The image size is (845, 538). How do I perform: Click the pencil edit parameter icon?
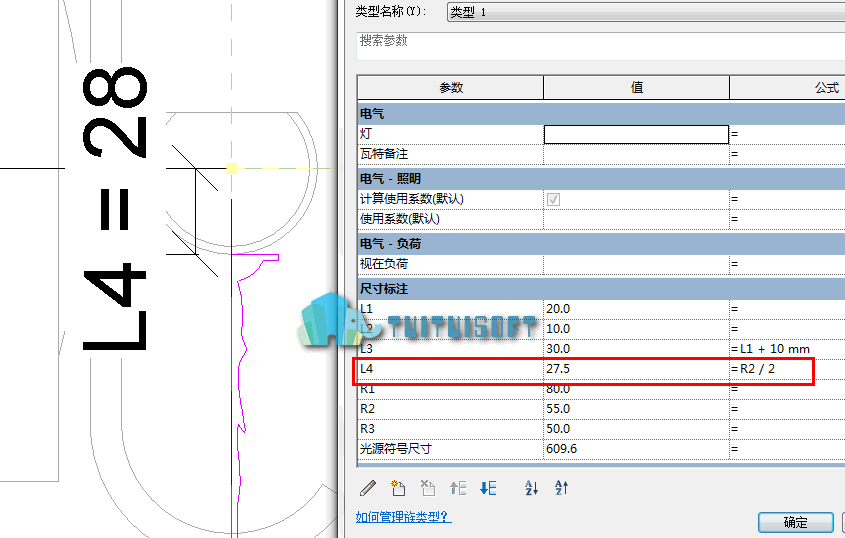tap(368, 488)
